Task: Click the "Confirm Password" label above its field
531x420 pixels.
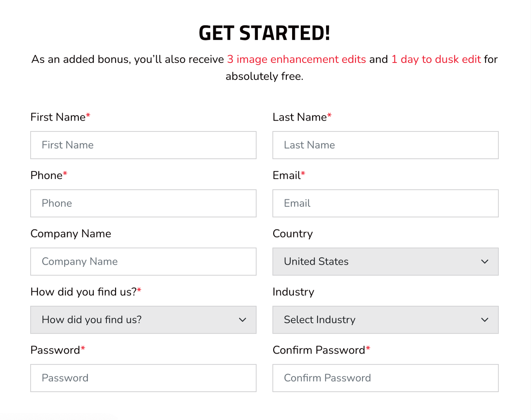Action: pyautogui.click(x=319, y=350)
